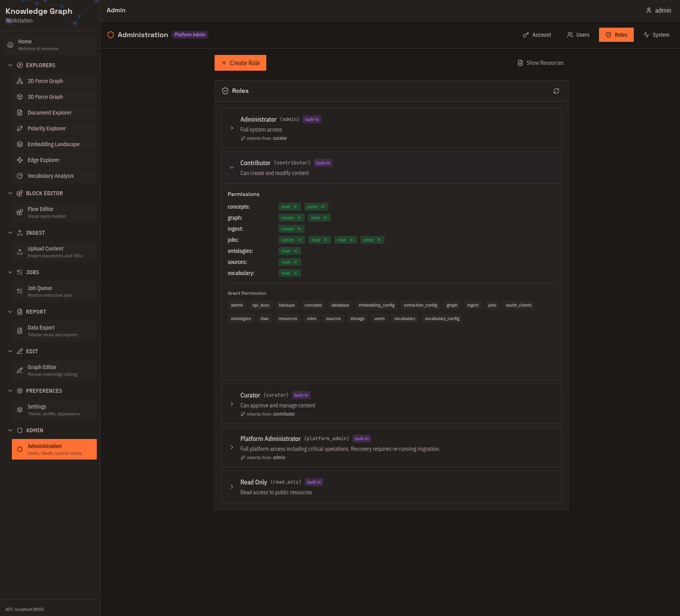
Task: Click the admin user profile icon
Action: pyautogui.click(x=648, y=10)
